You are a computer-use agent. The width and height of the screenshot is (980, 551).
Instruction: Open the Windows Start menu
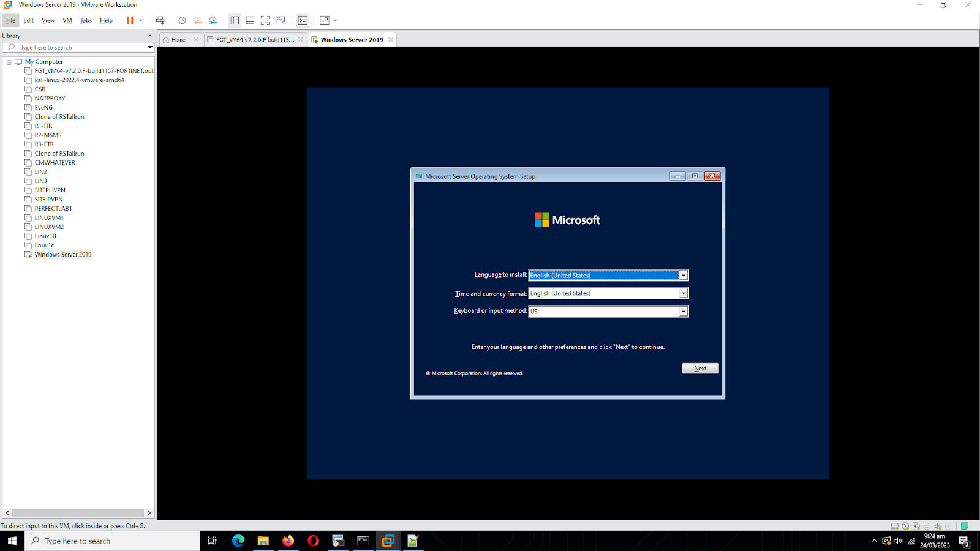pos(12,541)
